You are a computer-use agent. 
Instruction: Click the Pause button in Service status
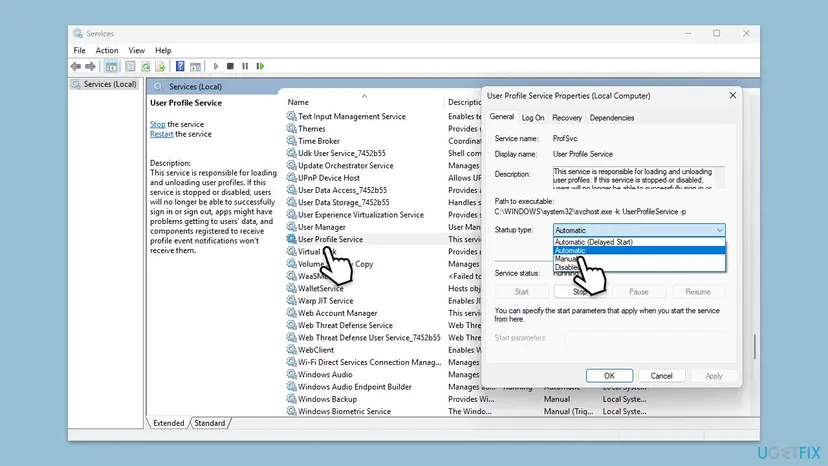coord(638,292)
